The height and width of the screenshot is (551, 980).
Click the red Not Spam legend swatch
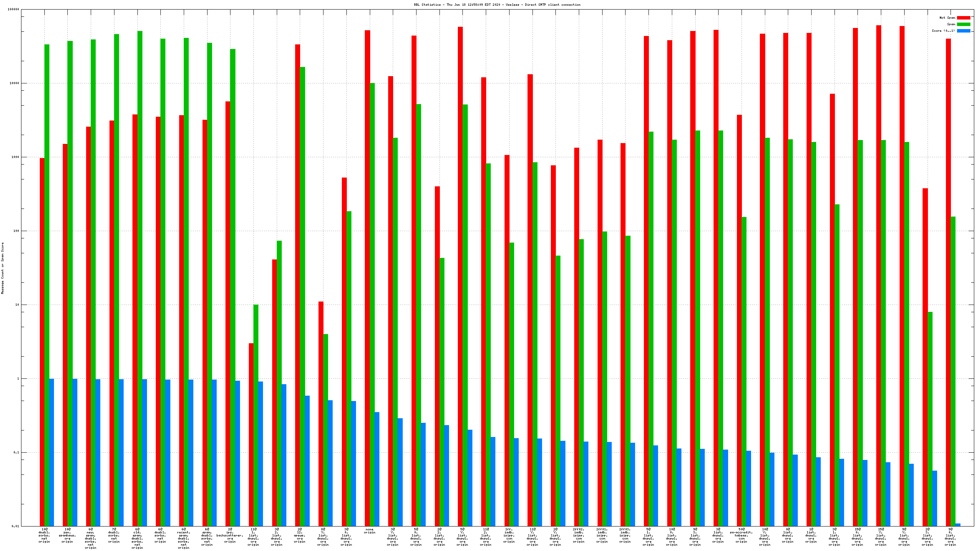[964, 18]
